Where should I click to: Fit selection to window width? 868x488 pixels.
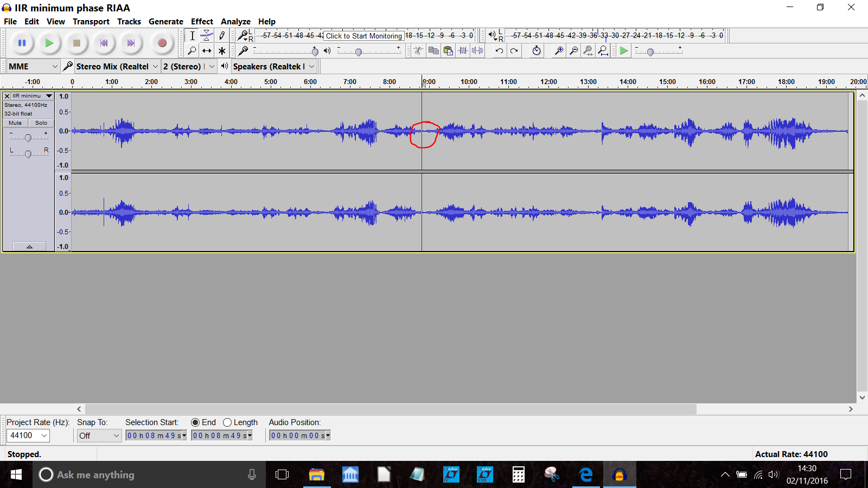point(588,50)
